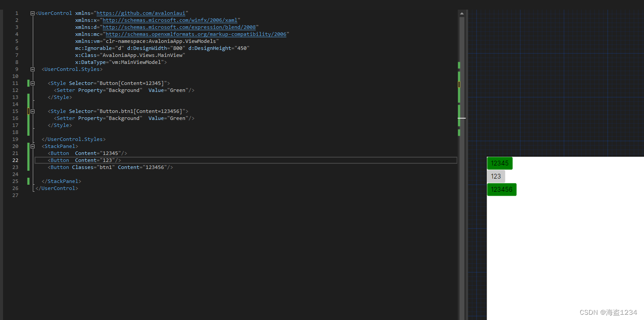
Task: Collapse the StackPanel block at line 20
Action: pos(32,146)
